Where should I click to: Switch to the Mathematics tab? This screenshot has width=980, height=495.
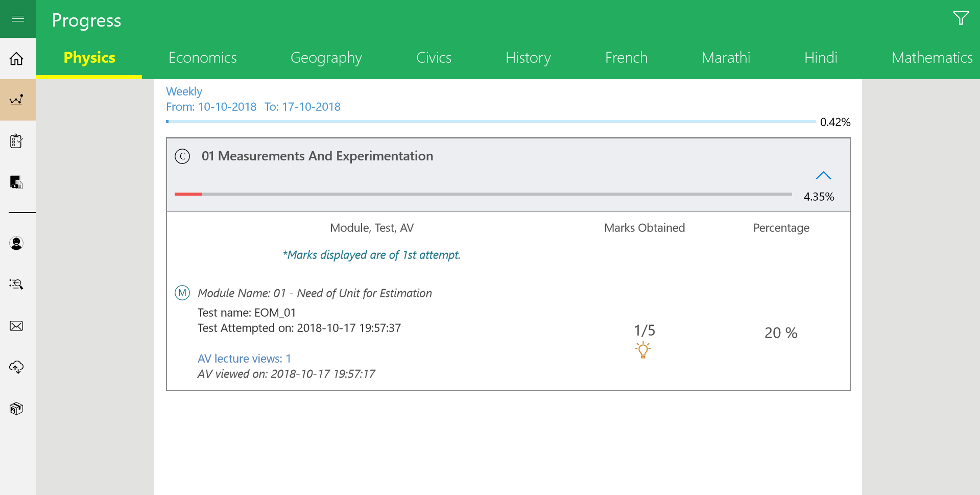pyautogui.click(x=931, y=58)
